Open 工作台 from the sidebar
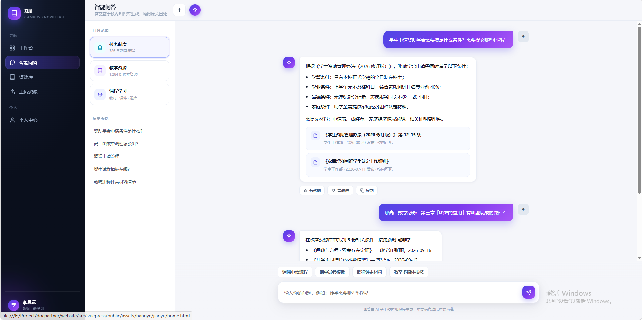This screenshot has height=321, width=644. pyautogui.click(x=42, y=48)
